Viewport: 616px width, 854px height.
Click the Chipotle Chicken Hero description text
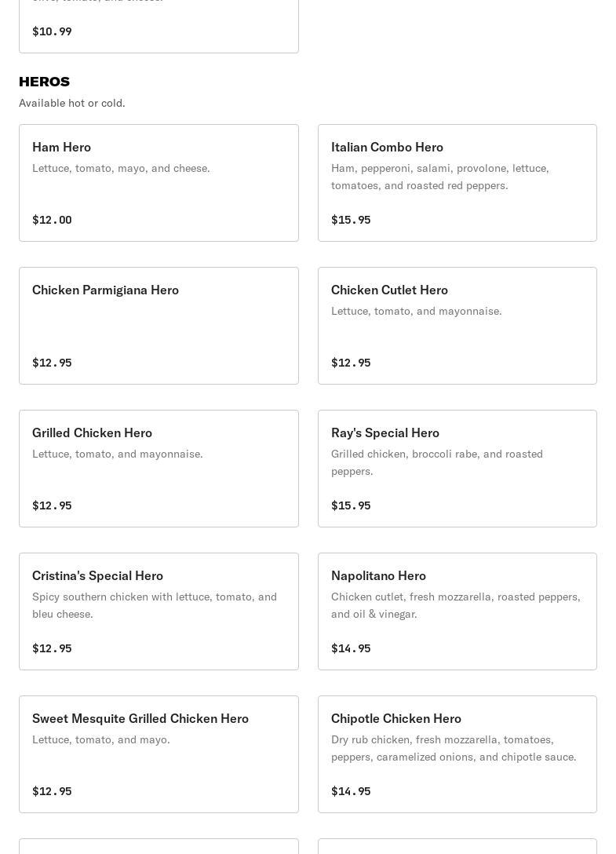[453, 748]
